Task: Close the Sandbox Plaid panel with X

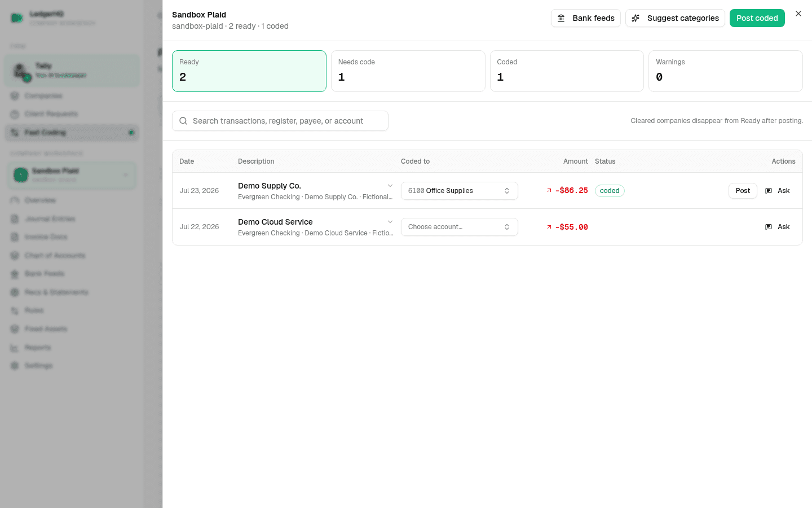Action: click(x=798, y=14)
